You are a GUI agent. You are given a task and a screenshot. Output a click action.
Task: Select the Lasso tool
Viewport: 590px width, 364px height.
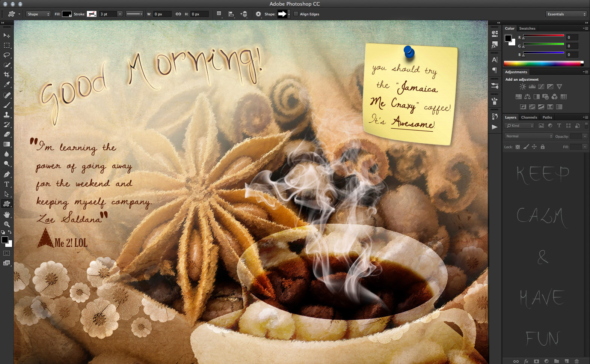pyautogui.click(x=7, y=55)
